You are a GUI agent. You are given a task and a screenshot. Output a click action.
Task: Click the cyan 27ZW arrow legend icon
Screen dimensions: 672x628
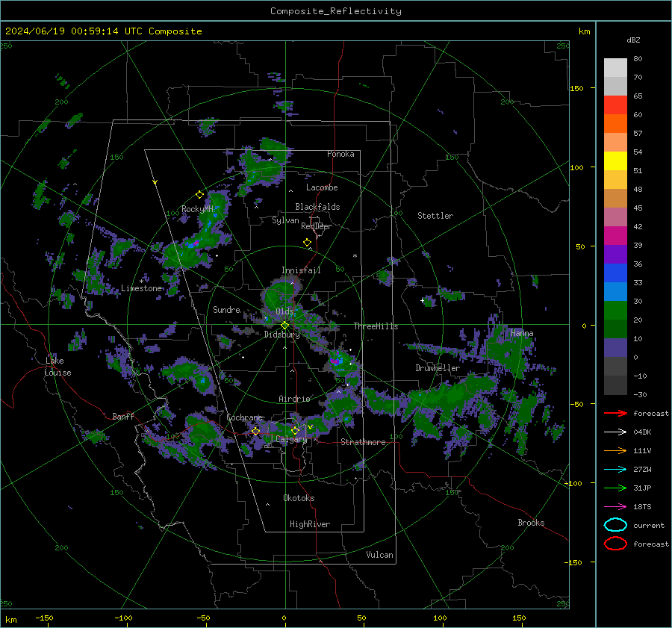(x=615, y=470)
